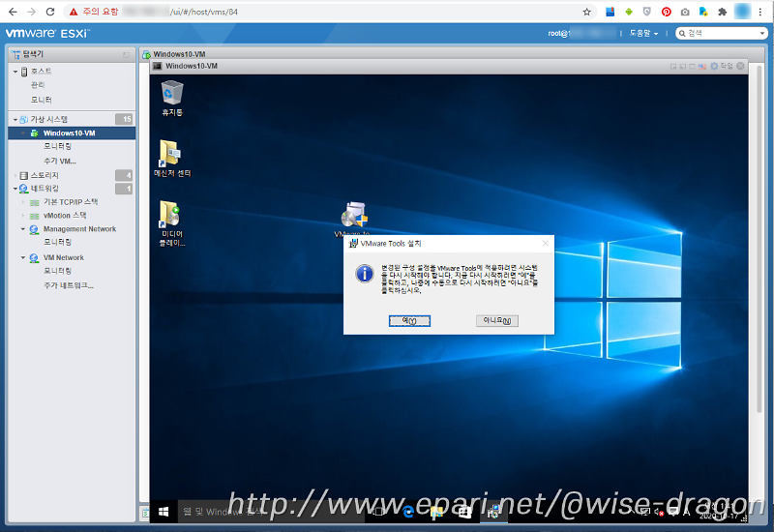Click the browser address bar URL
The width and height of the screenshot is (774, 532).
(x=204, y=12)
